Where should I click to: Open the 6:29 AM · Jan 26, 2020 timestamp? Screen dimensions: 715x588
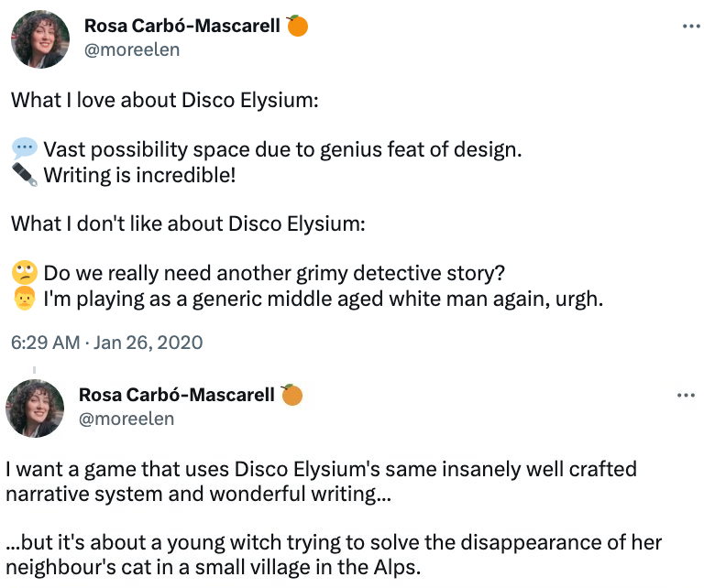pyautogui.click(x=107, y=343)
